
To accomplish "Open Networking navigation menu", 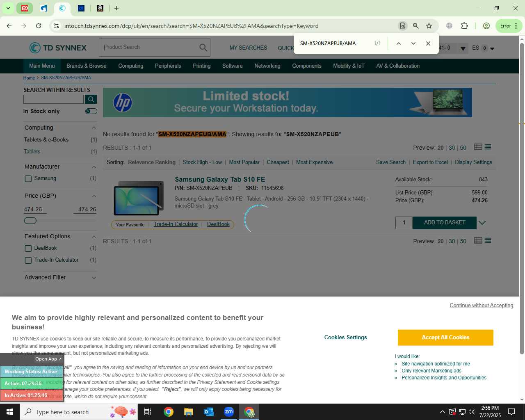I will (x=267, y=66).
